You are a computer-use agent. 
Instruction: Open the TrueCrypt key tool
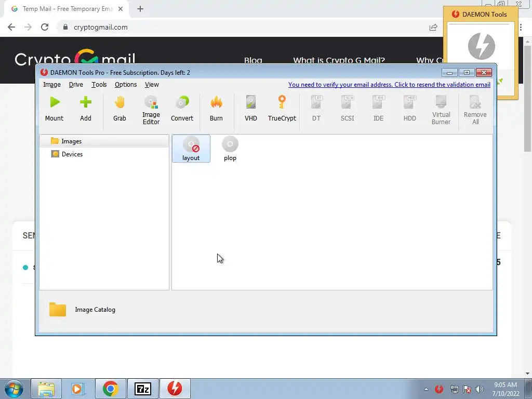[282, 109]
